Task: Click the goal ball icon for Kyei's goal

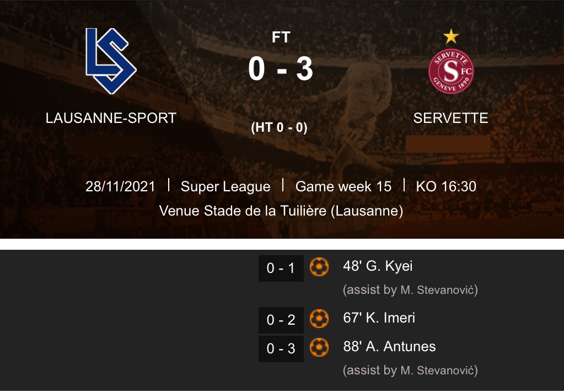Action: click(319, 267)
